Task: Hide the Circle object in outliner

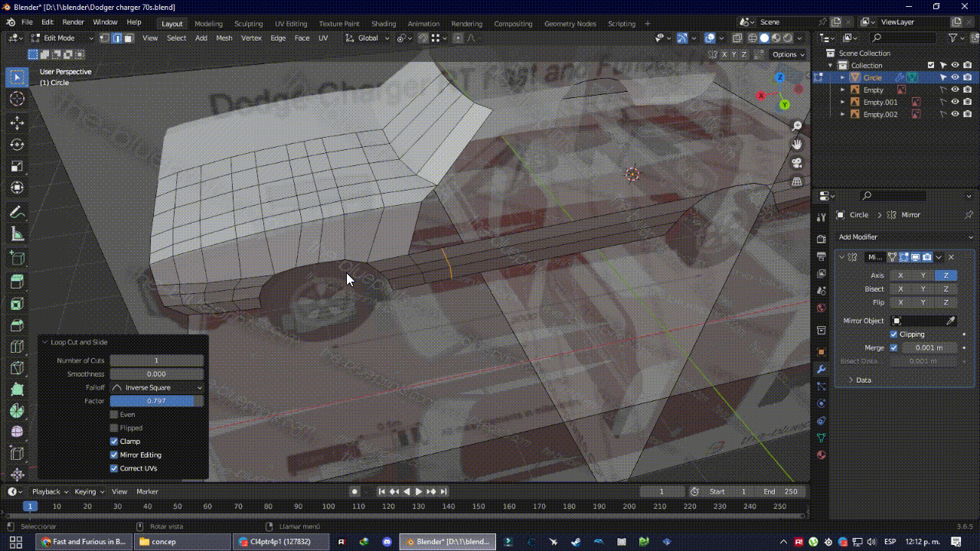Action: pyautogui.click(x=955, y=77)
